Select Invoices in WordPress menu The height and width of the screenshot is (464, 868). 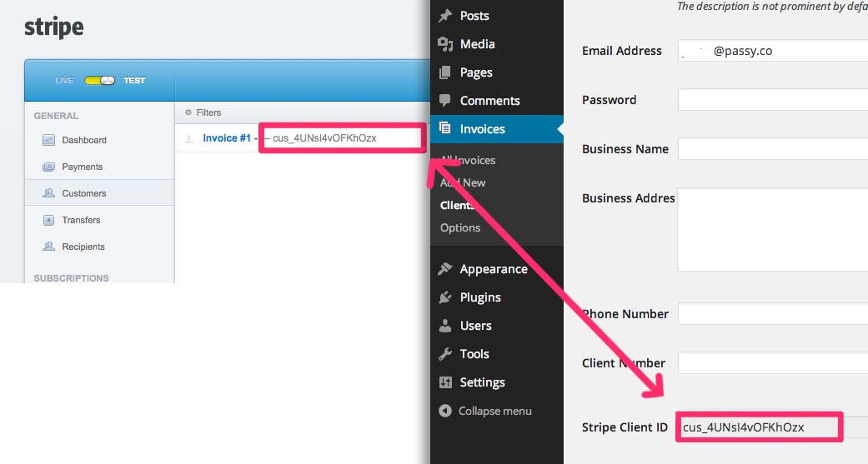[x=483, y=129]
